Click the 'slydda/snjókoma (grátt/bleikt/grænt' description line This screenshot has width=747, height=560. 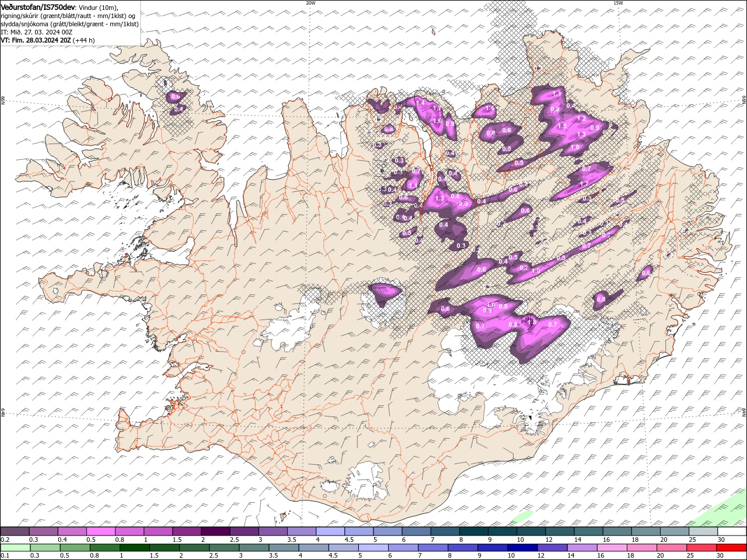tap(69, 23)
